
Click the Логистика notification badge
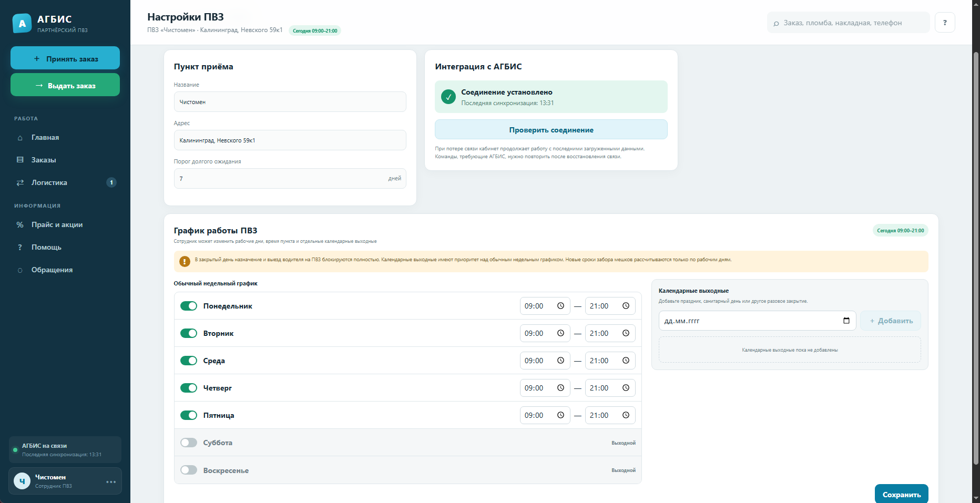tap(111, 182)
